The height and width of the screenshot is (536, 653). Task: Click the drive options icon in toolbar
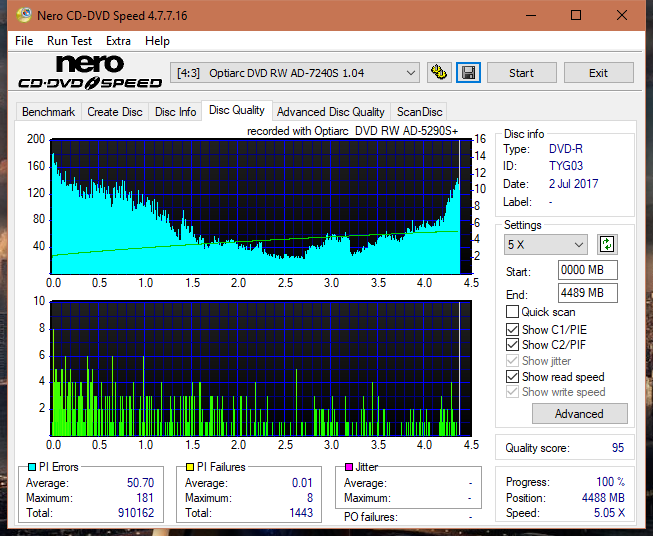click(439, 73)
